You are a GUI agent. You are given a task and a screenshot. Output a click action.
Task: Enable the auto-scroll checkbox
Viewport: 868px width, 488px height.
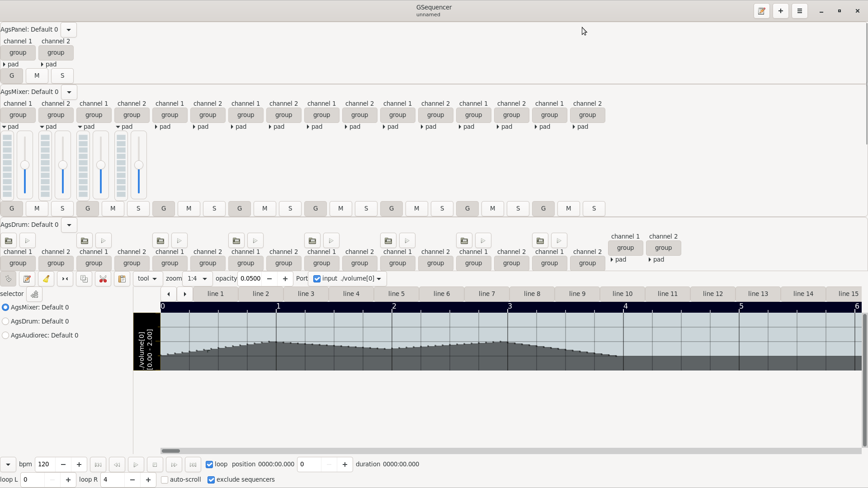165,480
